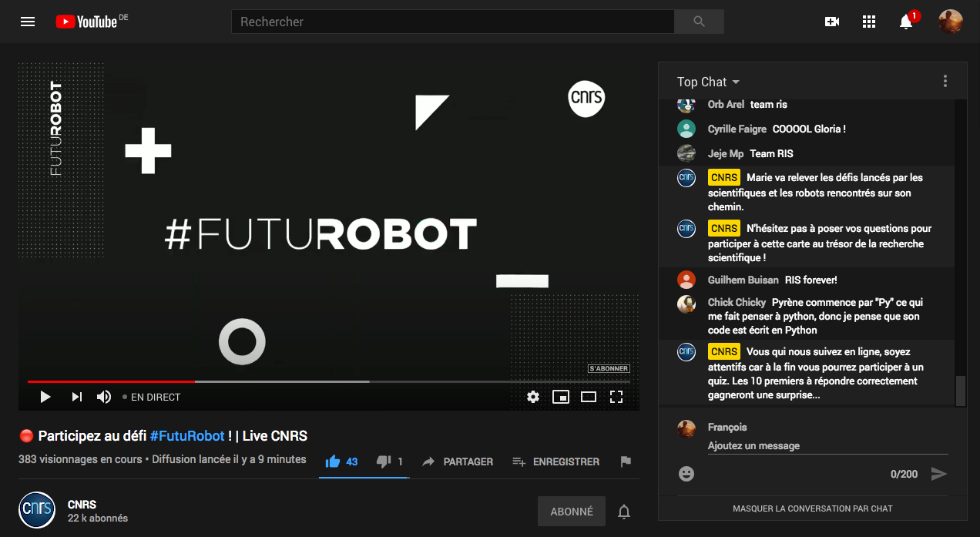Open the account avatar menu
The height and width of the screenshot is (537, 980).
[950, 22]
